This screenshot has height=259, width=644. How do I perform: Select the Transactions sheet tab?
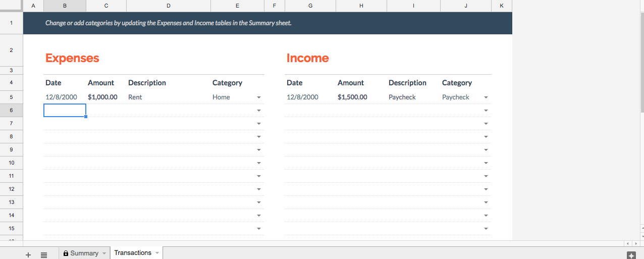[133, 253]
